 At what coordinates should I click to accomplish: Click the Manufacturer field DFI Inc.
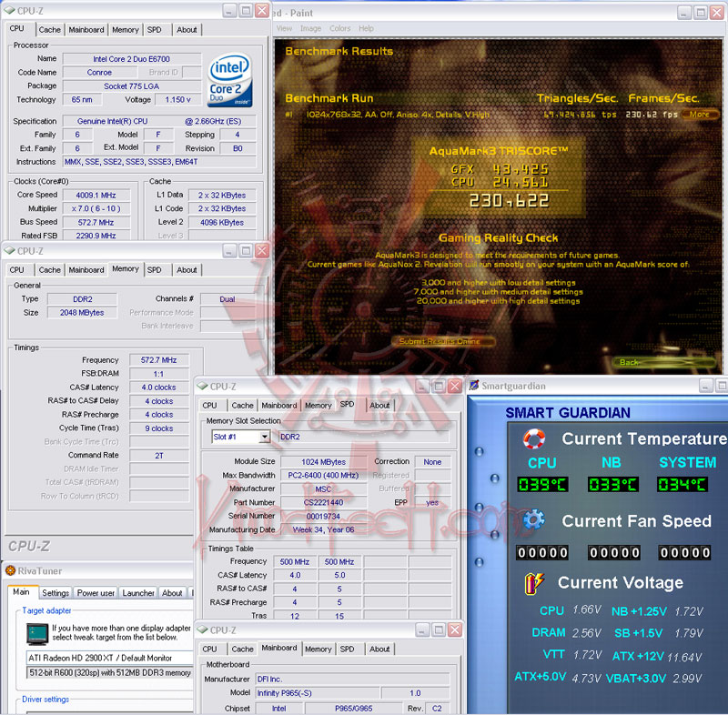352,680
